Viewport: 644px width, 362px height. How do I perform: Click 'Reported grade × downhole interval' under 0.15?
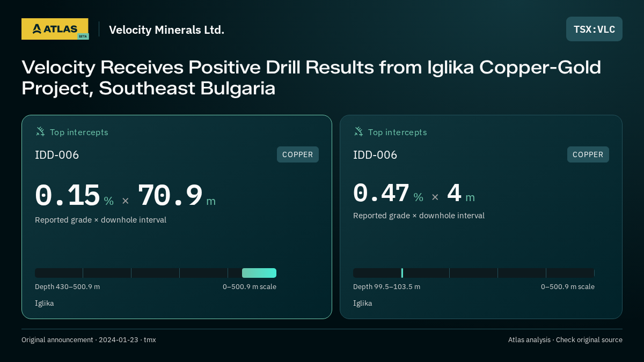point(100,220)
